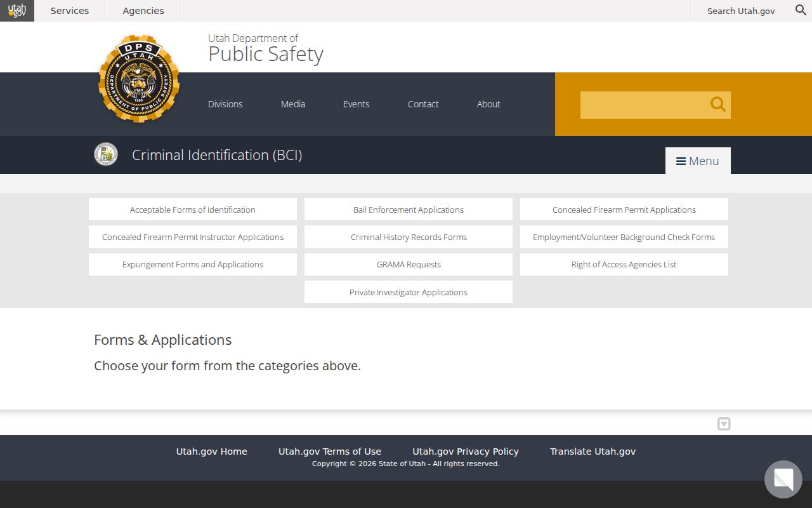
Task: Open the Contact menu
Action: (423, 104)
